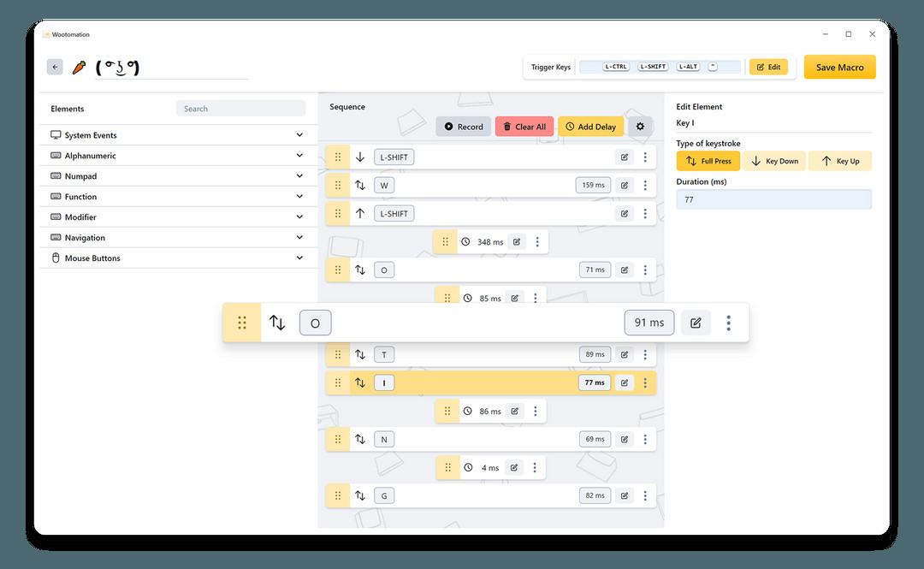Viewport: 924px width, 569px height.
Task: Edit the W key row
Action: (624, 185)
